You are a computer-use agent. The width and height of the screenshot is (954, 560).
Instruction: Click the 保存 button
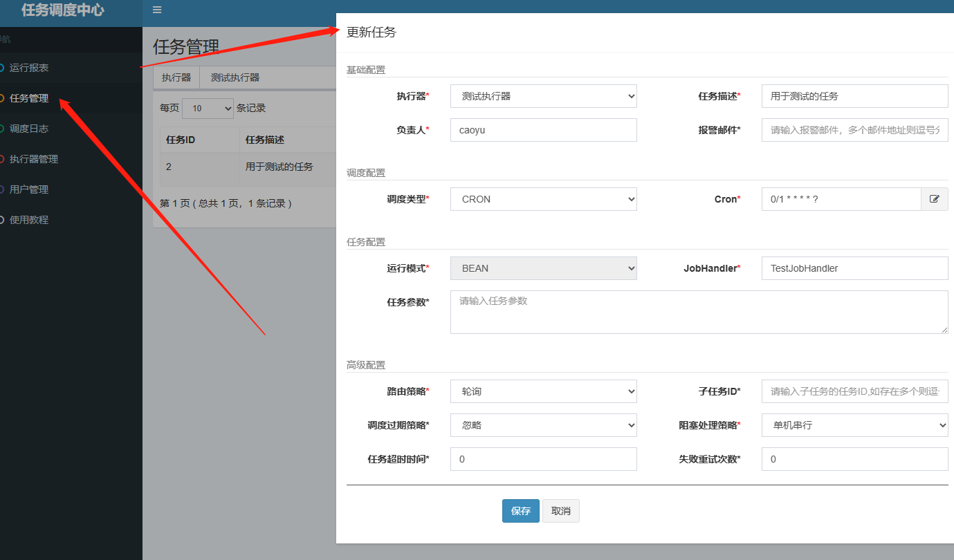[x=520, y=511]
